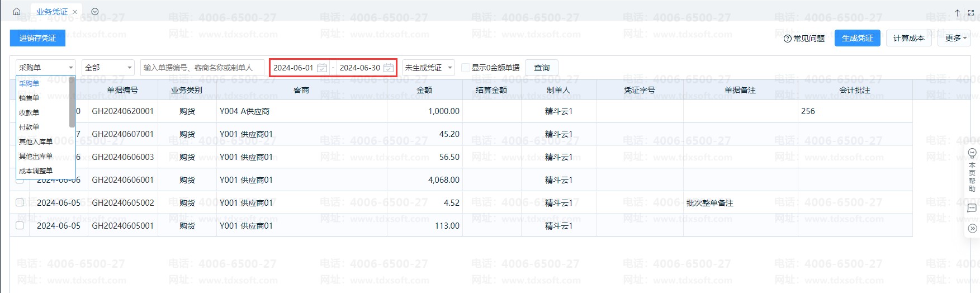Image resolution: width=980 pixels, height=293 pixels.
Task: Select the checkbox for GH20240605001
Action: click(x=20, y=225)
